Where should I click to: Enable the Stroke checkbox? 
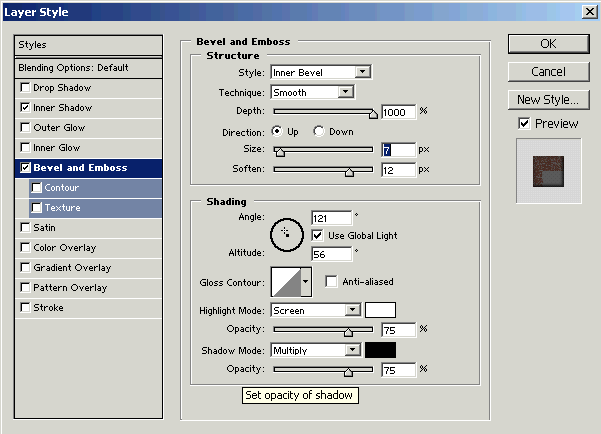[25, 307]
